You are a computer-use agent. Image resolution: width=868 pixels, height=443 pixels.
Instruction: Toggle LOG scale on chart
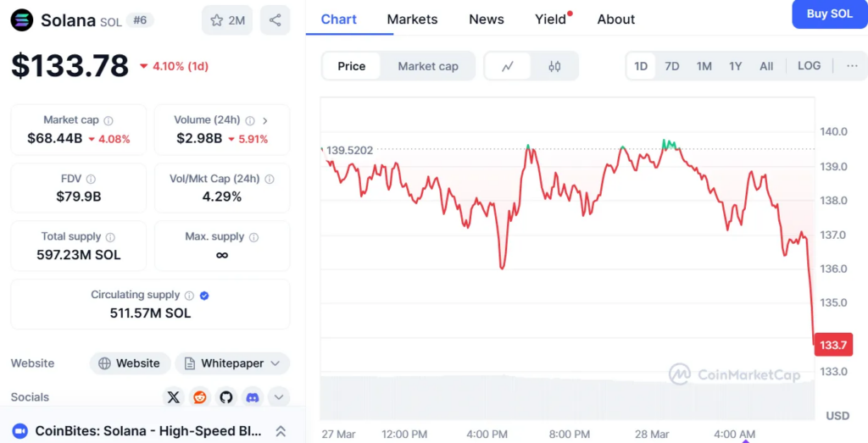click(809, 65)
